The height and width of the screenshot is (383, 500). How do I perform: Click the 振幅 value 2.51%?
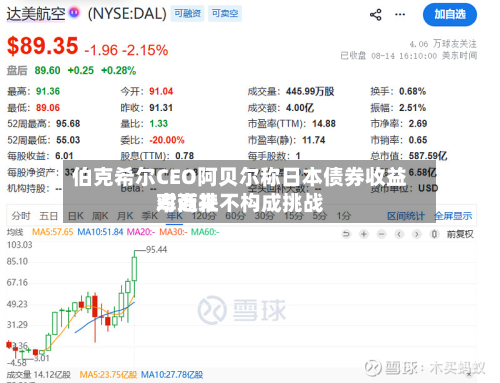pyautogui.click(x=412, y=108)
